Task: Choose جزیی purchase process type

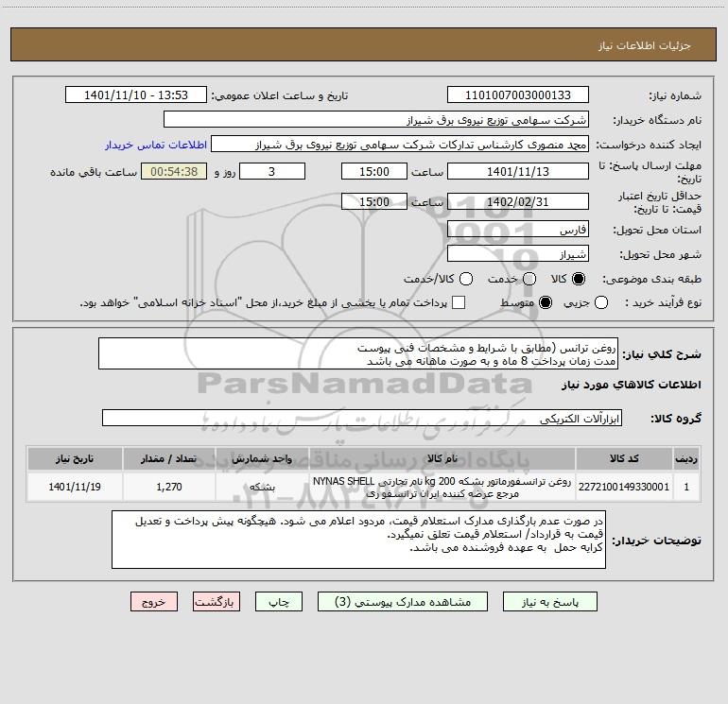Action: point(600,302)
